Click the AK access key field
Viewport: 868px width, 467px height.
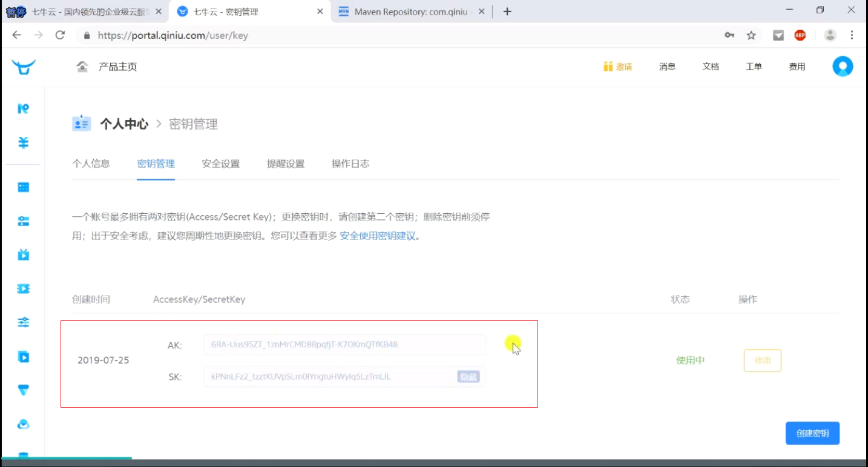[344, 345]
